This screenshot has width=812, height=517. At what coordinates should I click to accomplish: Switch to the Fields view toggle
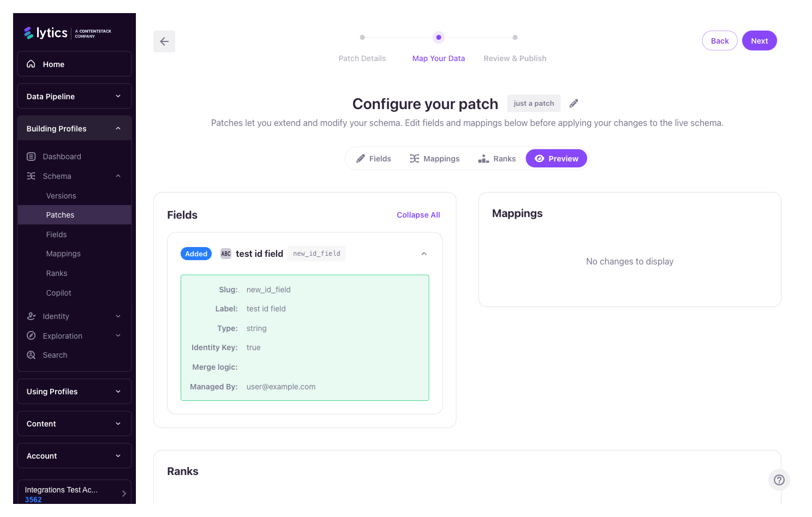coord(373,158)
